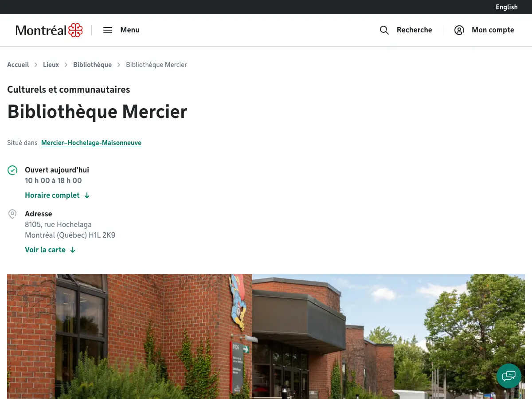Viewport: 532px width, 399px height.
Task: Switch the site language to English
Action: pos(507,7)
